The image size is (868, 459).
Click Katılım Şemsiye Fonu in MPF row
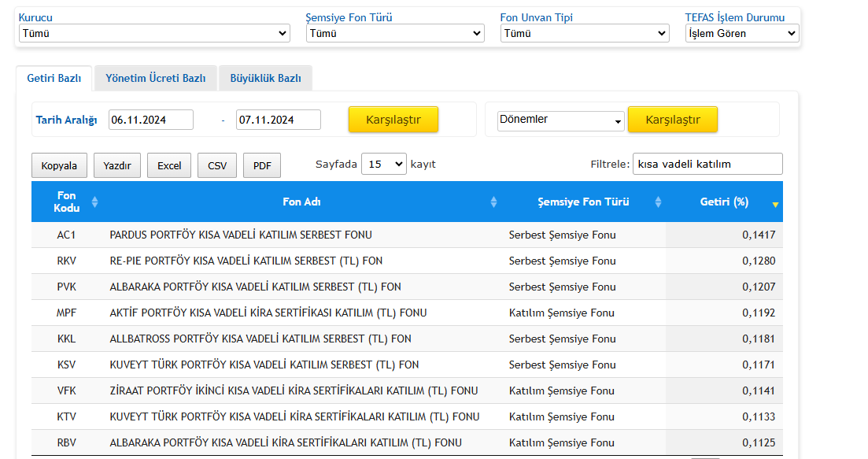point(561,313)
